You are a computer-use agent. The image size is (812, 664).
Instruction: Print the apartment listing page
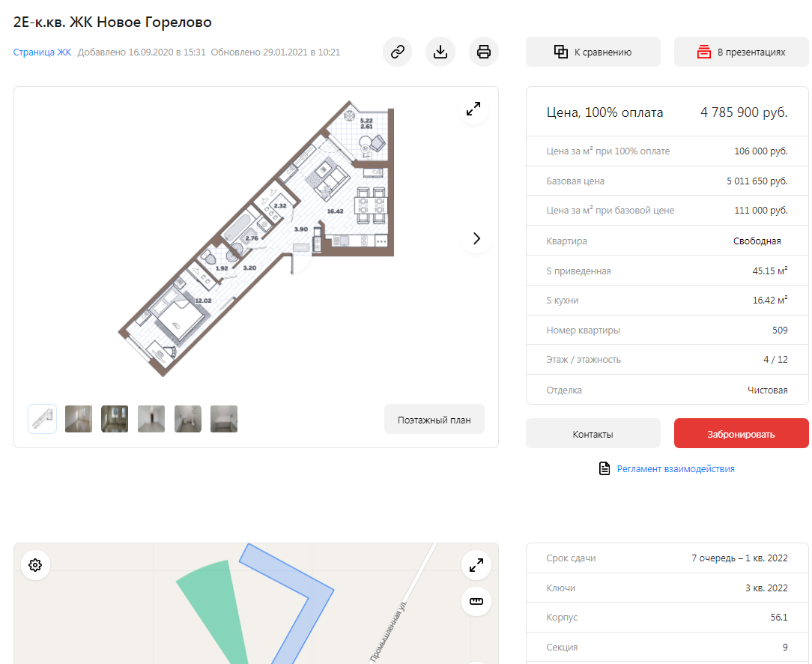point(484,52)
